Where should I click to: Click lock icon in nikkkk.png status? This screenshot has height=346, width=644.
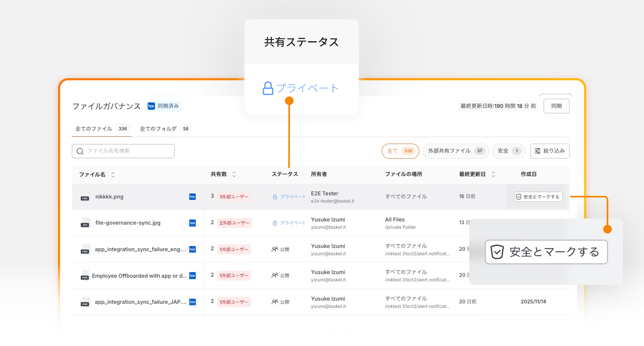(x=275, y=197)
